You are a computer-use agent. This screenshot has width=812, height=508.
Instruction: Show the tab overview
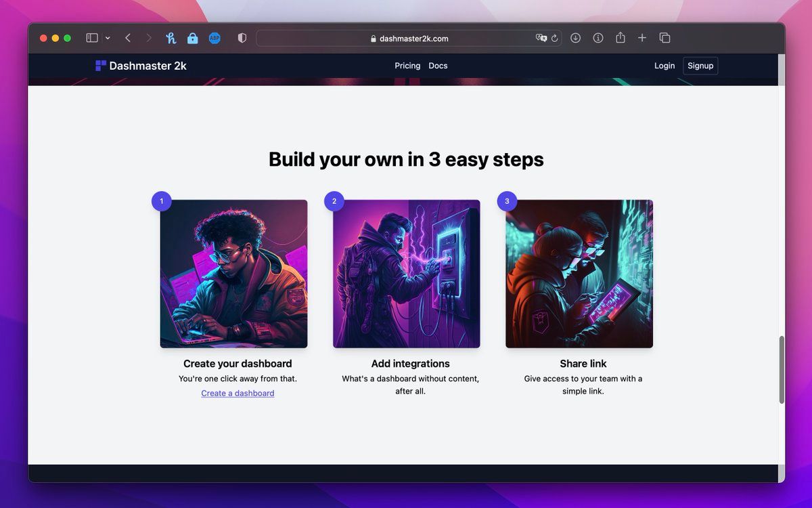pyautogui.click(x=664, y=39)
